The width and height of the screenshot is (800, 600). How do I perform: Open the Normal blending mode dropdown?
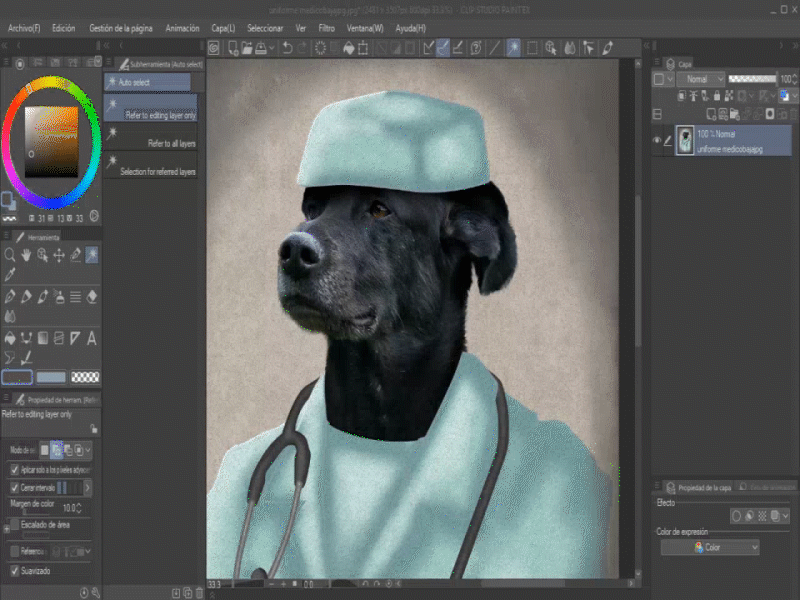click(x=701, y=79)
